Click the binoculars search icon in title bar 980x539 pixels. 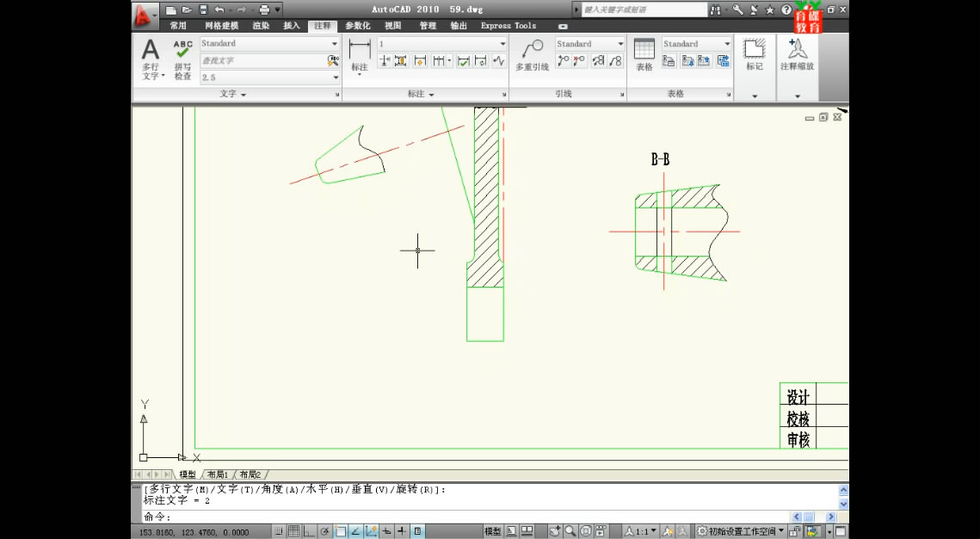[717, 10]
